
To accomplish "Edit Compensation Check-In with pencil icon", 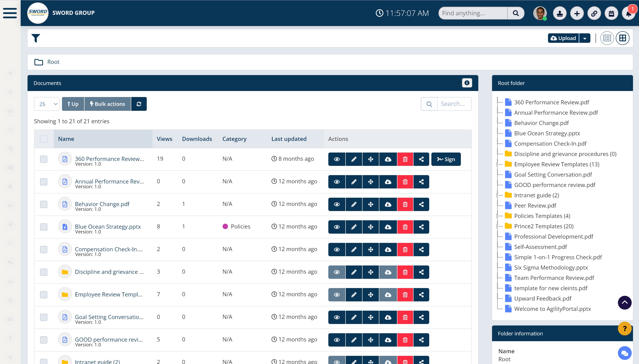I will 354,250.
